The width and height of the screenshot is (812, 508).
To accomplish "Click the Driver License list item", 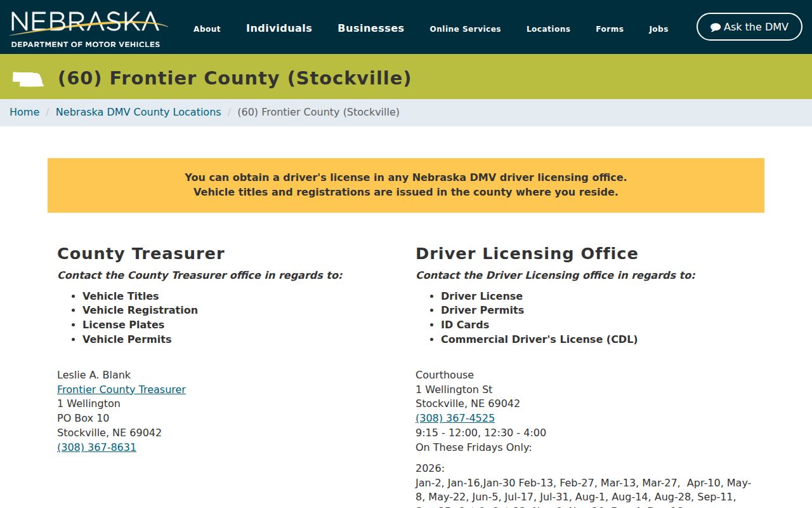I will 481,296.
